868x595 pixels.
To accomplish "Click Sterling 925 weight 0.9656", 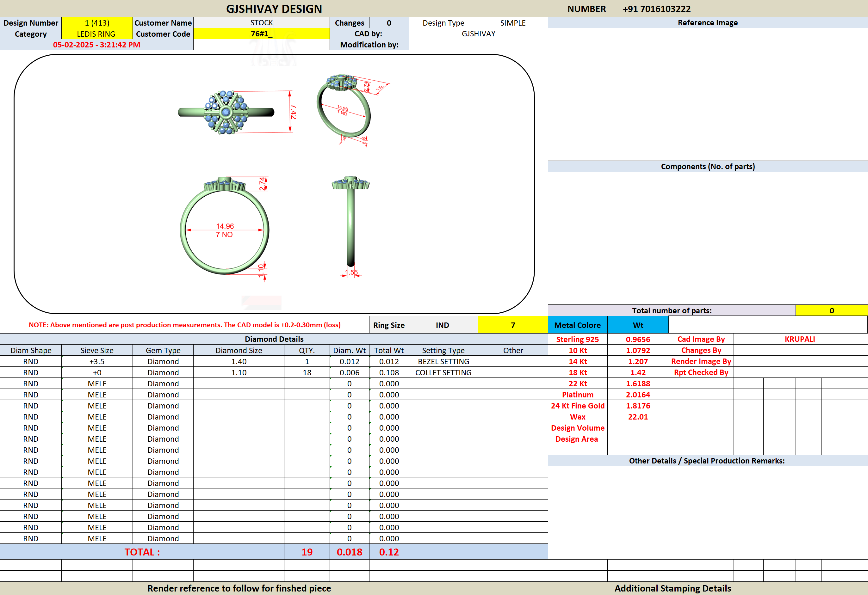I will point(638,339).
